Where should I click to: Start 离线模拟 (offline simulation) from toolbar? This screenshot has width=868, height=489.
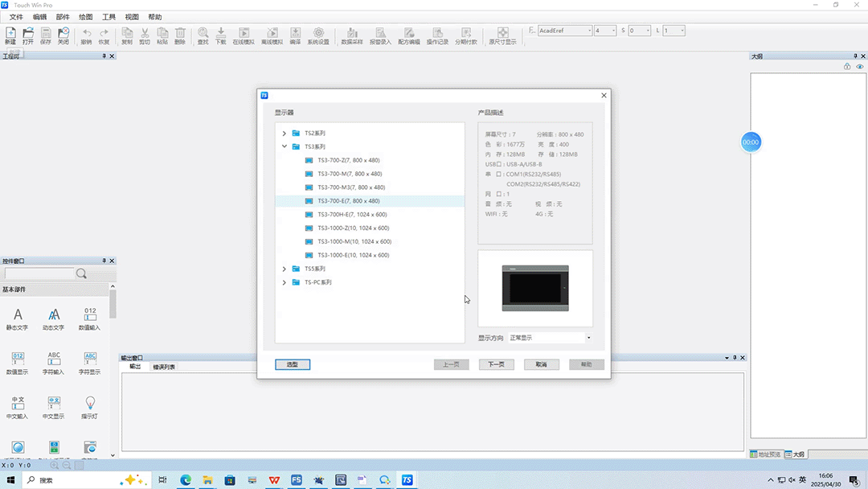[272, 36]
